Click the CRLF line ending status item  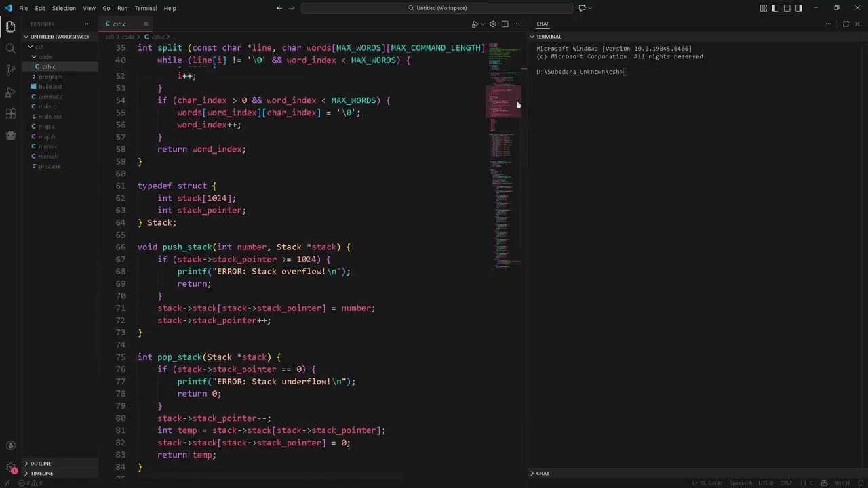[x=786, y=483]
